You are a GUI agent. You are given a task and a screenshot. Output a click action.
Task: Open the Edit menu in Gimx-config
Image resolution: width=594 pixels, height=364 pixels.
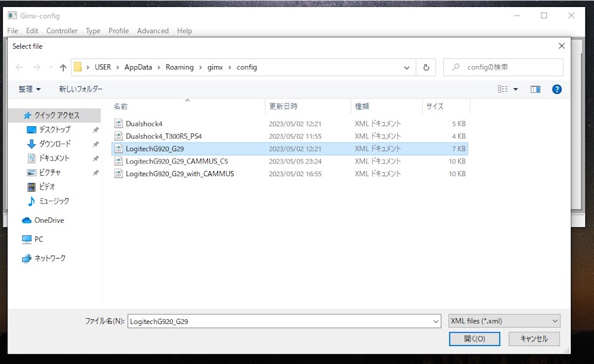pos(32,31)
